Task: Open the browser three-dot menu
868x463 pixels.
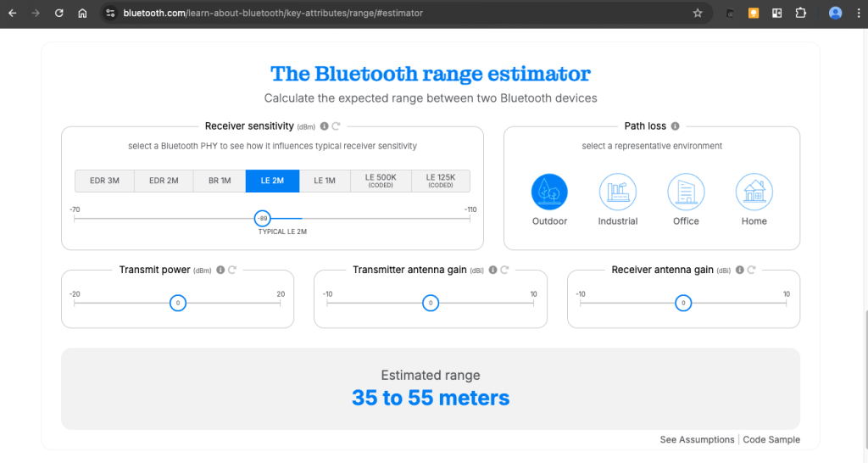Action: point(859,13)
